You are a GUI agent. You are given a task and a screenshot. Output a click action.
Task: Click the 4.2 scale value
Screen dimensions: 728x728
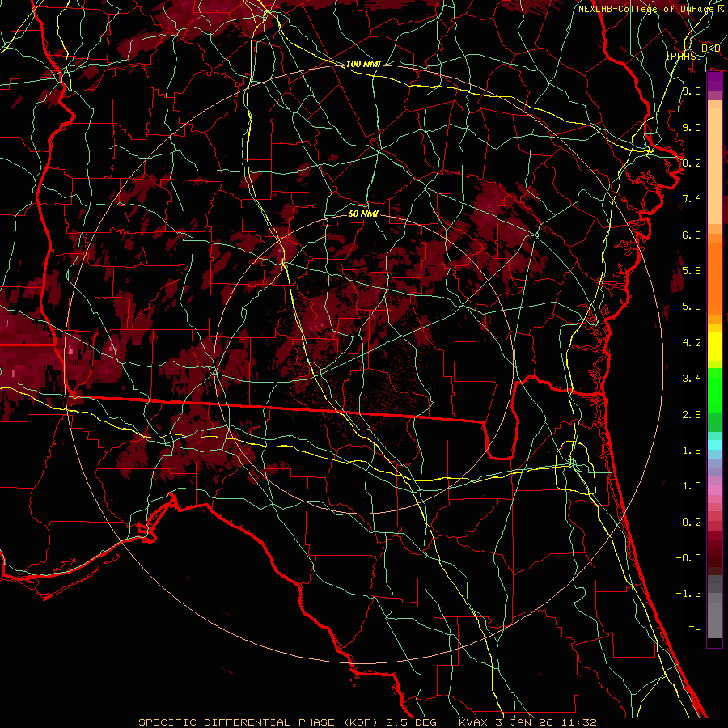(692, 343)
